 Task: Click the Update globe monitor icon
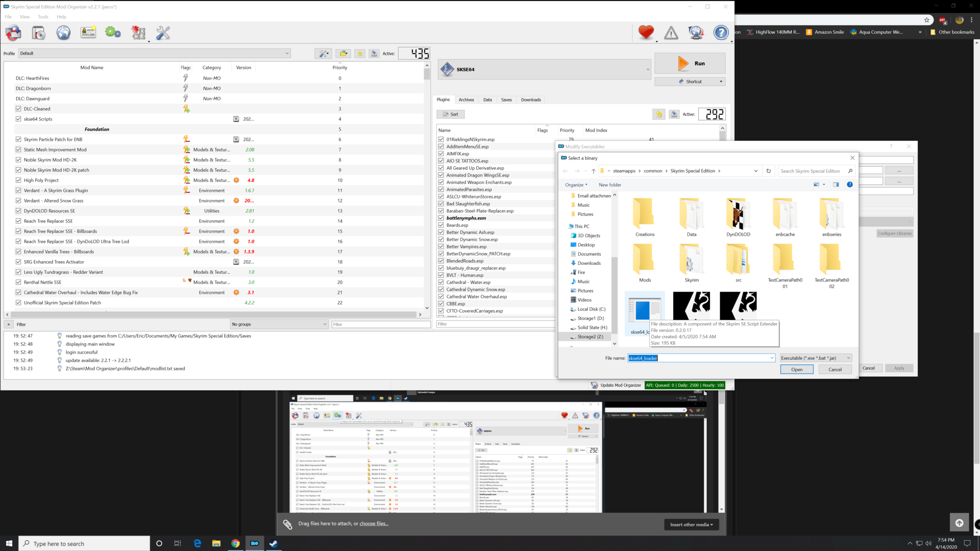[696, 33]
